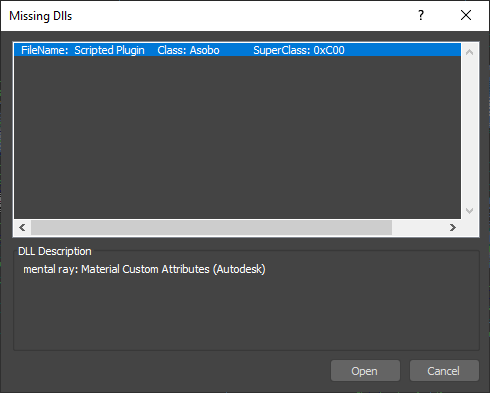The height and width of the screenshot is (393, 490).
Task: Click the empty area of the DLL list
Action: (237, 137)
